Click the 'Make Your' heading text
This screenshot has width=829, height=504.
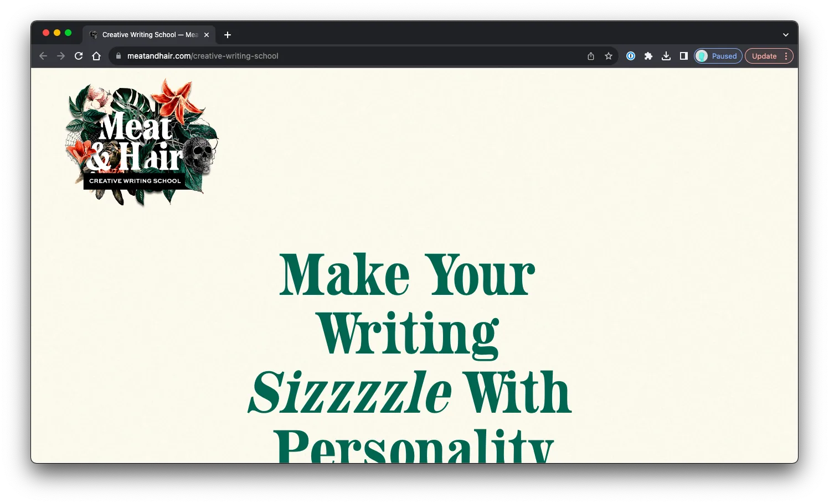click(407, 275)
